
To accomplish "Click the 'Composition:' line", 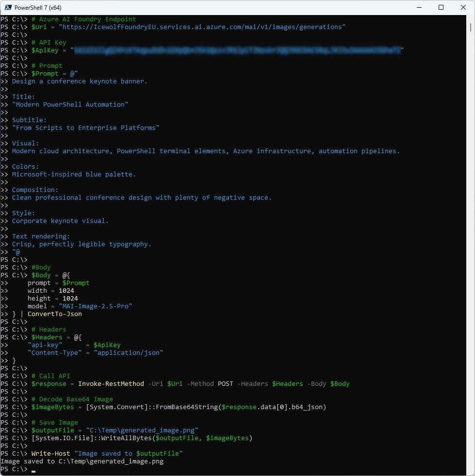I will coord(35,190).
